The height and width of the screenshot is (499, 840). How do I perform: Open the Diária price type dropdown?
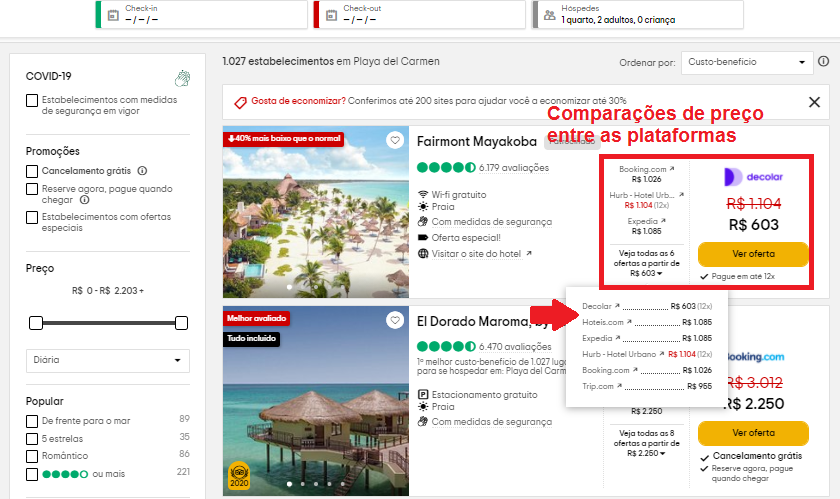tap(108, 360)
